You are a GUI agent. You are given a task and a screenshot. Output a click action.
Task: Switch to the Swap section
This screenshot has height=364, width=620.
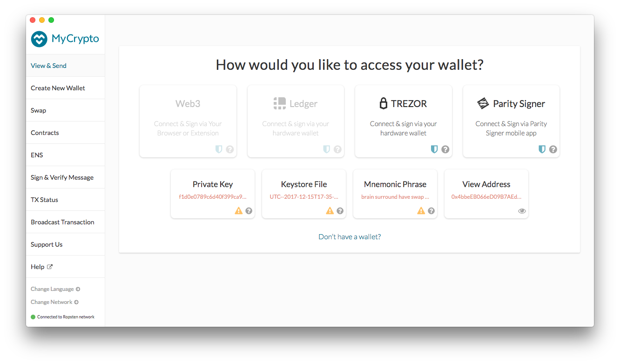pyautogui.click(x=38, y=110)
